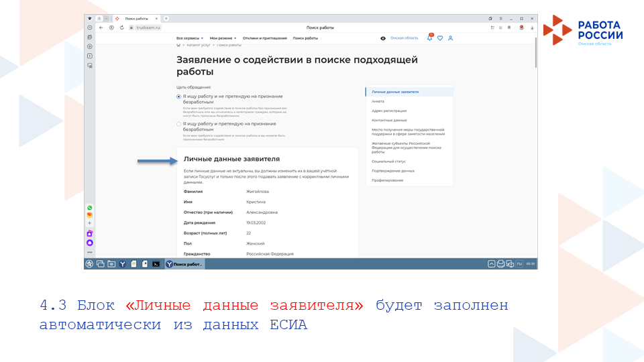
Task: Select 'Я ищу работу и не претендую' radio option
Action: tap(179, 97)
